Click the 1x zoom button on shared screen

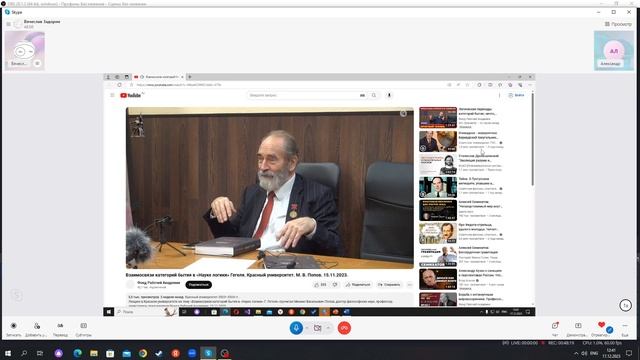pos(625,305)
